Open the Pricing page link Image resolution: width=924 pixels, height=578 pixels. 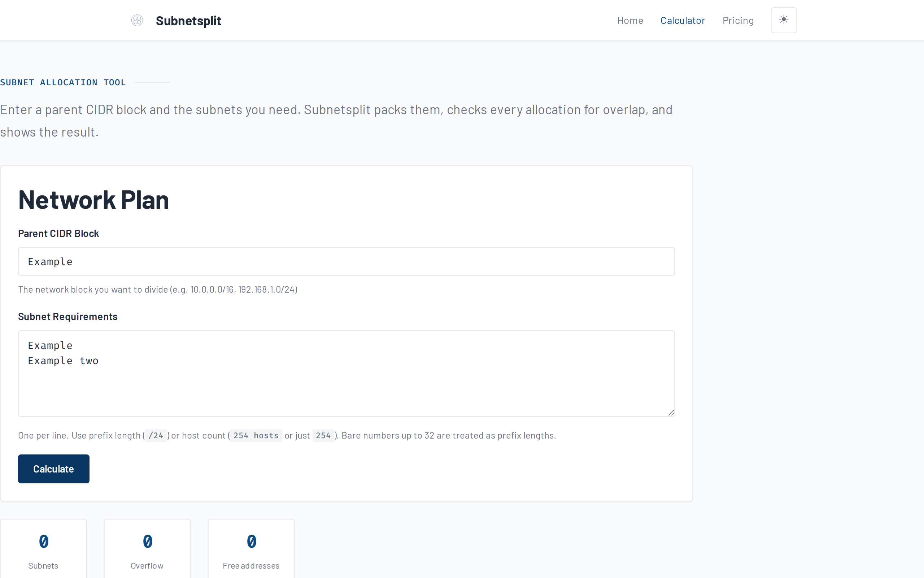738,20
